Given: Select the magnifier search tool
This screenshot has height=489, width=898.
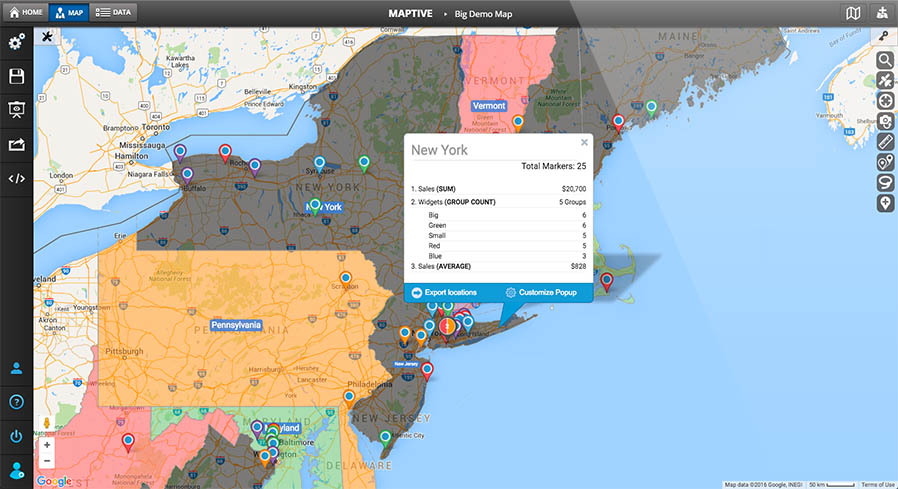Looking at the screenshot, I should [885, 60].
